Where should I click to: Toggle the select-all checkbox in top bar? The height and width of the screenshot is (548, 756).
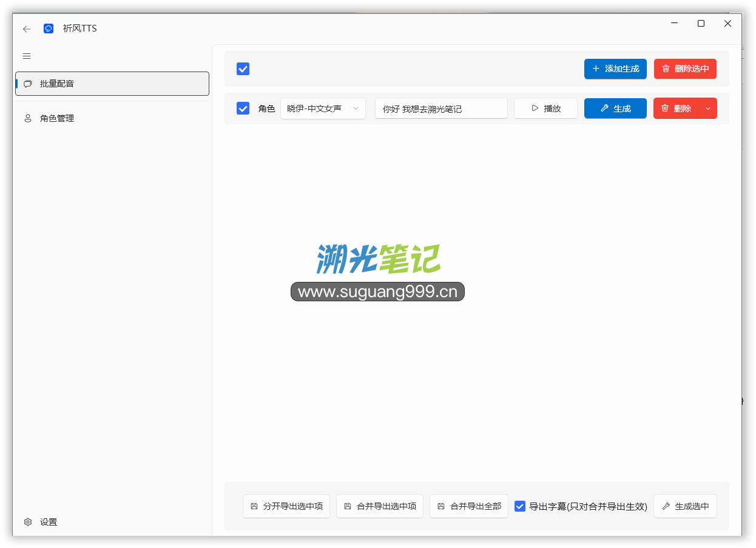(x=243, y=69)
